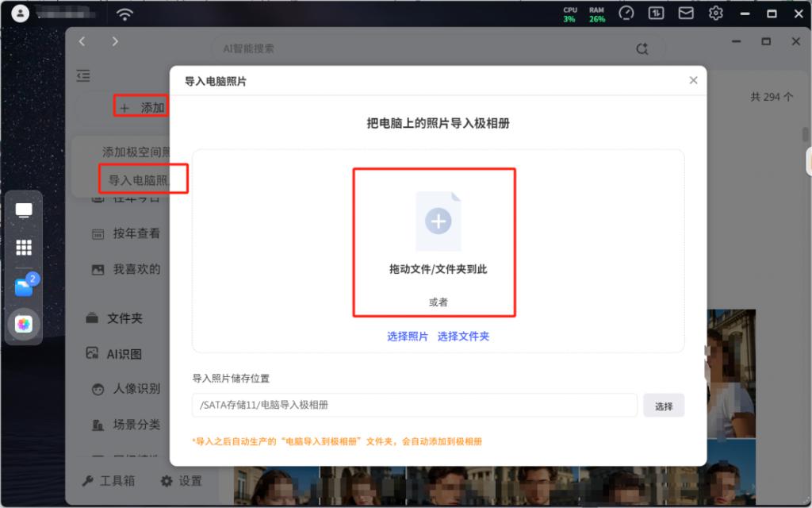Click the 选择 button for storage location
This screenshot has width=812, height=508.
tap(664, 406)
